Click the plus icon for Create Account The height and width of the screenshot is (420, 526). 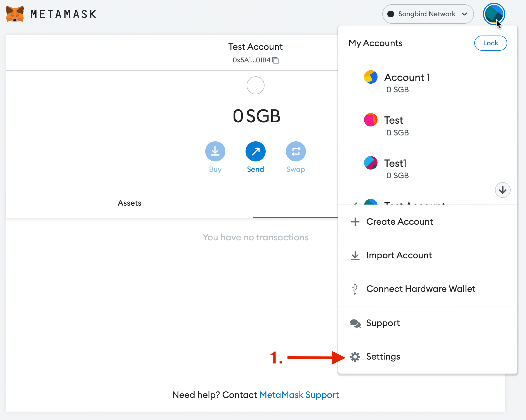coord(355,222)
